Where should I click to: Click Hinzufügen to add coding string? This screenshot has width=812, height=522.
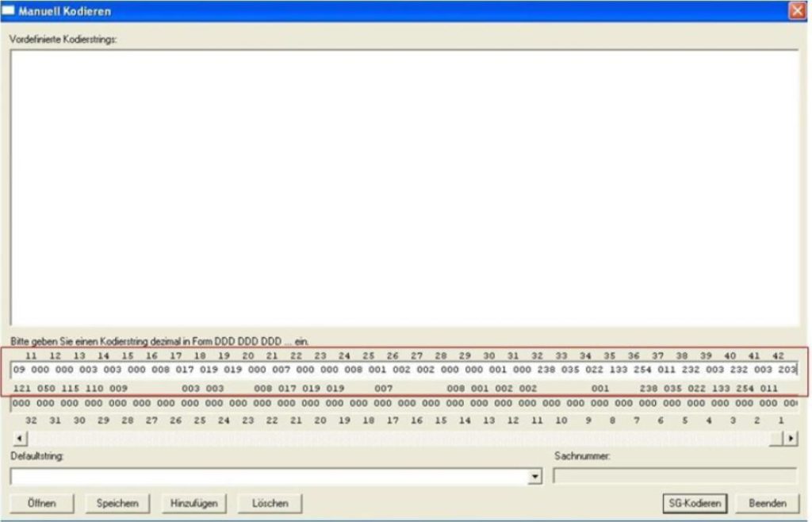coord(193,503)
